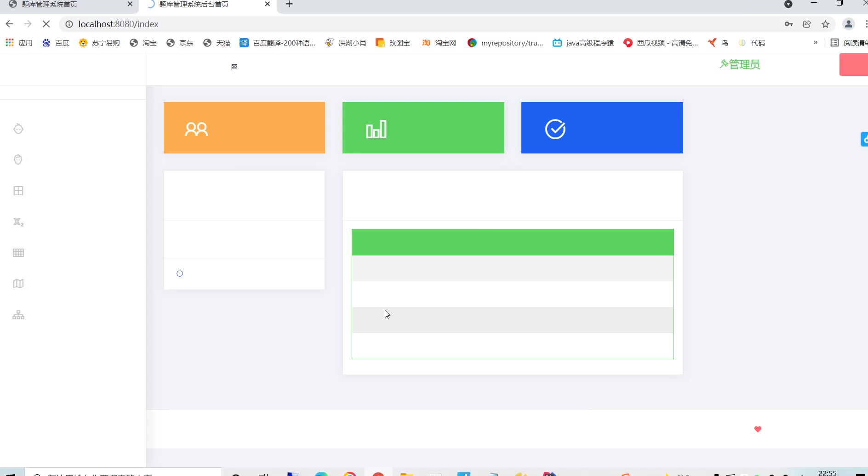This screenshot has height=476, width=868.
Task: Bookmark this page with the star
Action: (x=826, y=24)
